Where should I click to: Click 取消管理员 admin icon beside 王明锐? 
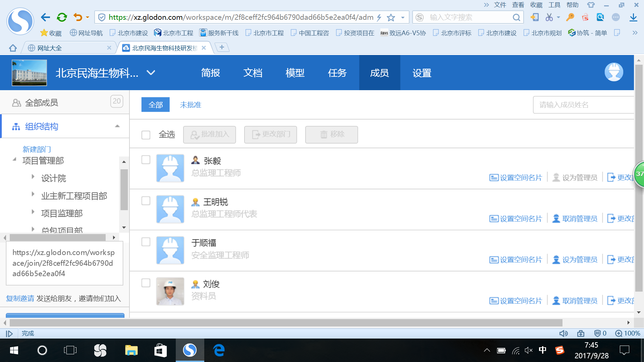click(x=555, y=218)
